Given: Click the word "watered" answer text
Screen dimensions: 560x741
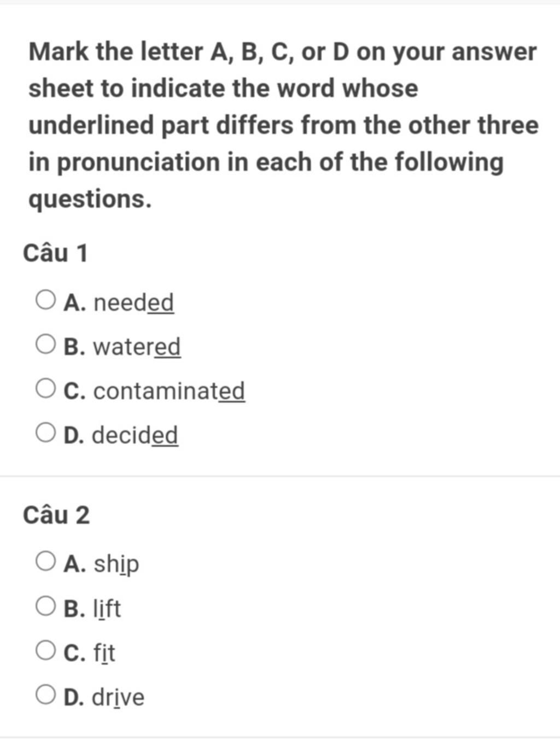Looking at the screenshot, I should click(x=137, y=347).
